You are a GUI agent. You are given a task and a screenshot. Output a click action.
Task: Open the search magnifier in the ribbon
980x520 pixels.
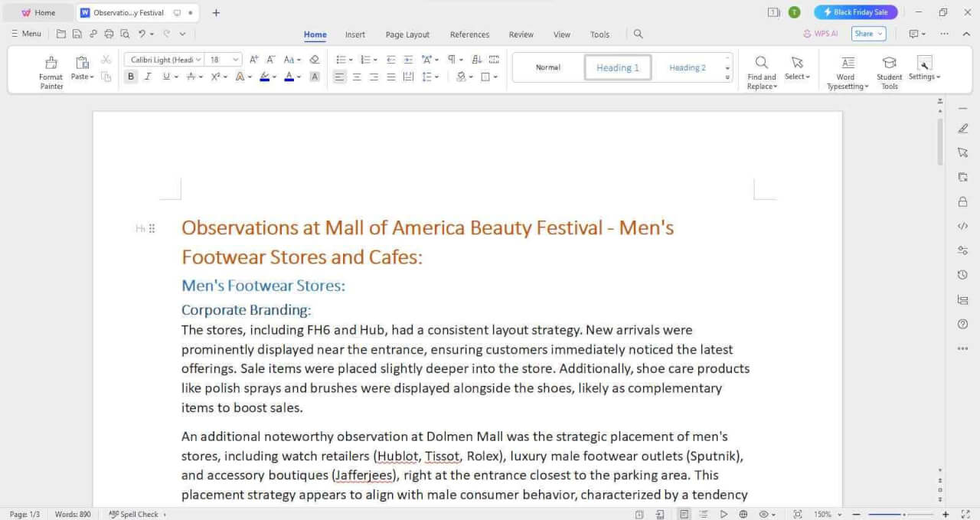coord(638,34)
